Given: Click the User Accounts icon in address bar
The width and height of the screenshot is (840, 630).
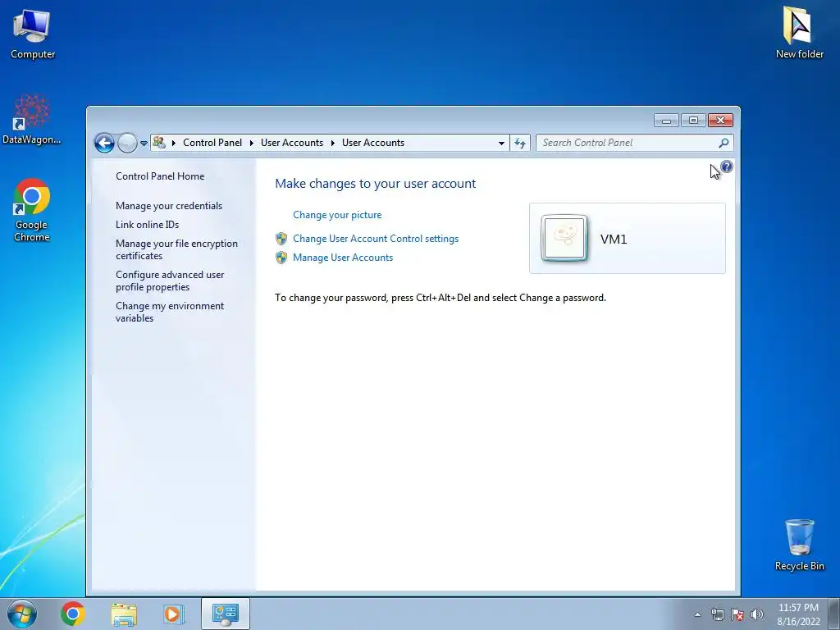Looking at the screenshot, I should 159,143.
